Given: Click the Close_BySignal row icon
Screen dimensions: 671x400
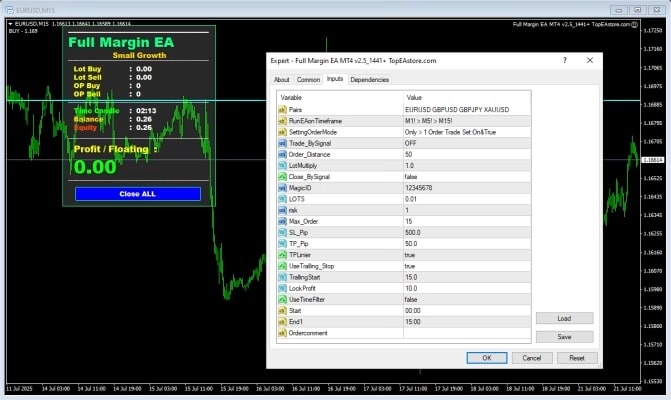Looking at the screenshot, I should [x=282, y=177].
